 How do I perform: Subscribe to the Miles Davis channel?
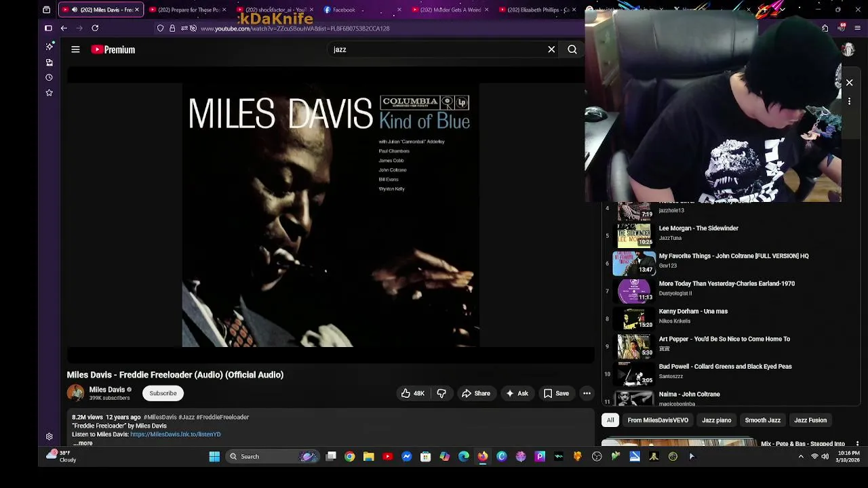tap(163, 393)
